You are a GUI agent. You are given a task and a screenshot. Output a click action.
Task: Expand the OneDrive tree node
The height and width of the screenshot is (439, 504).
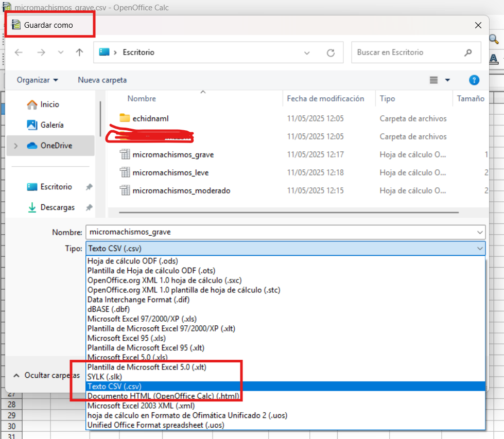tap(16, 146)
